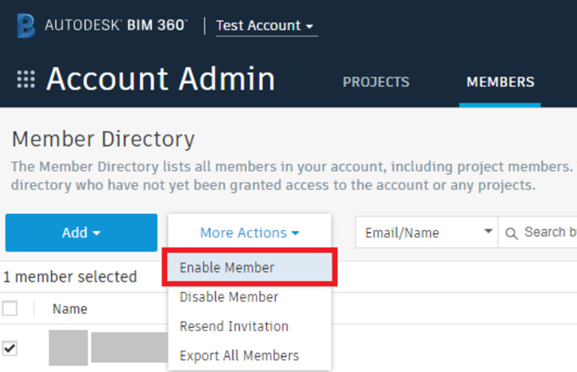Switch to the Projects tab
The height and width of the screenshot is (372, 577).
(x=376, y=82)
